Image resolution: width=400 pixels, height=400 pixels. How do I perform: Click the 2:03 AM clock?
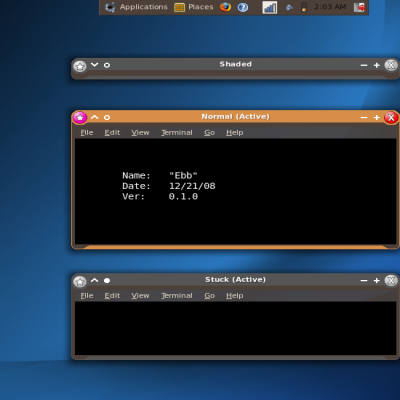coord(330,7)
